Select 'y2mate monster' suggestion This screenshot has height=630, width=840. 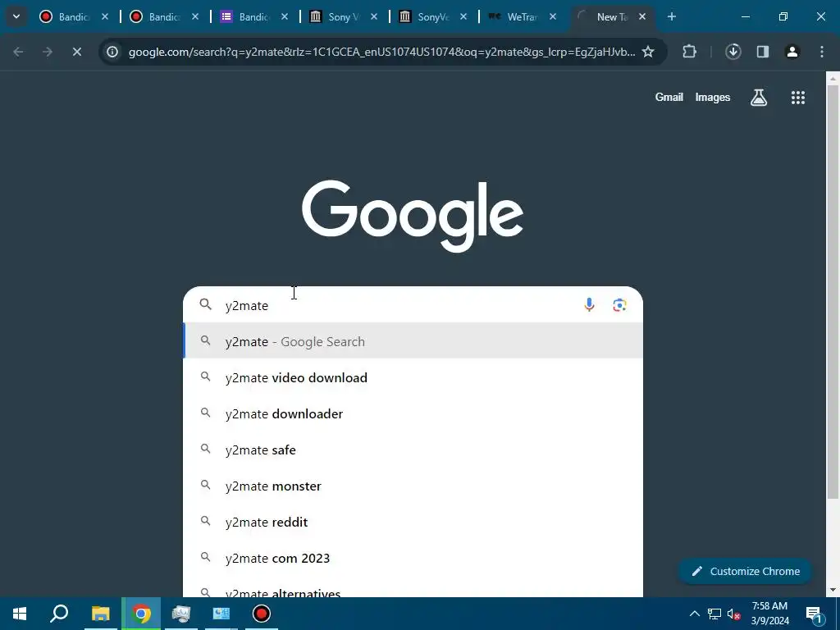(413, 486)
